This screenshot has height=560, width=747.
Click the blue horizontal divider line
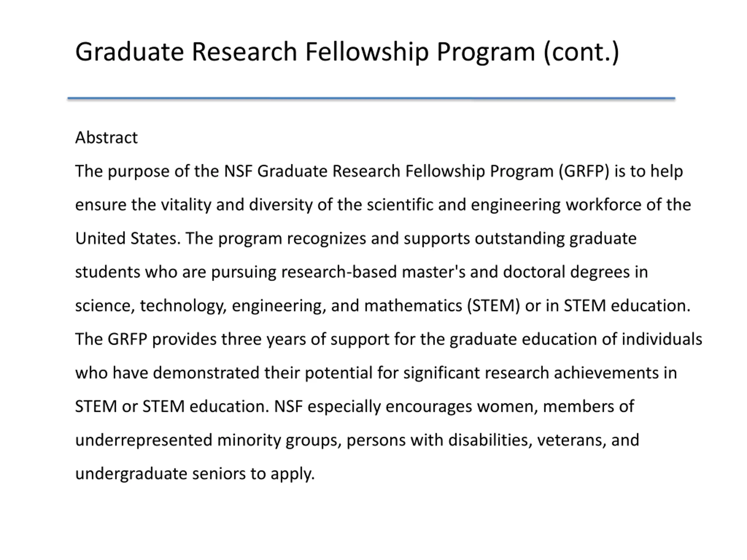point(371,98)
